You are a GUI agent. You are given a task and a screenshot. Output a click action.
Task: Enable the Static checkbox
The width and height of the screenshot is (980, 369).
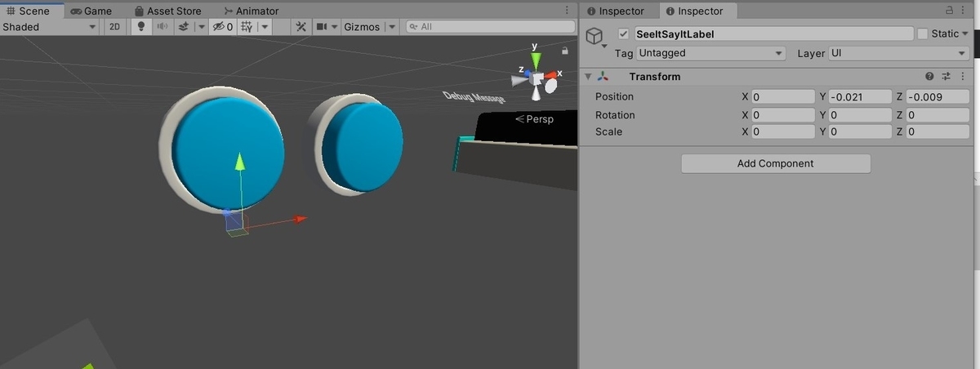coord(923,34)
